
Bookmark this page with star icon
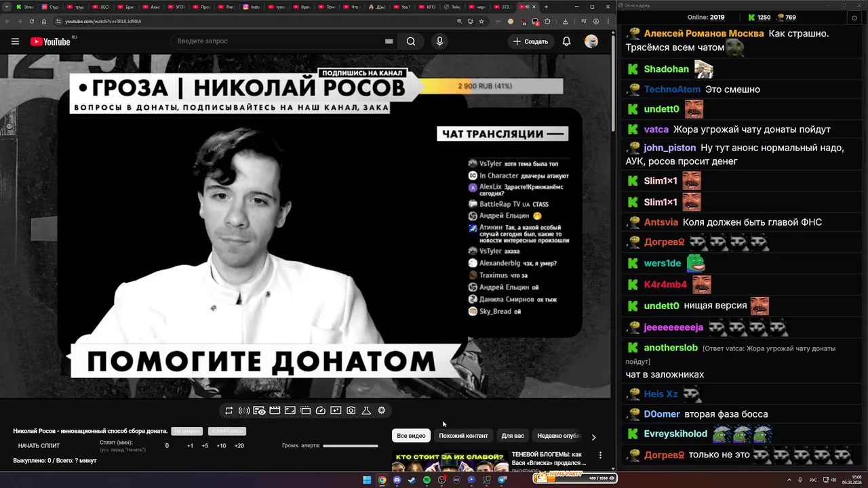(x=481, y=21)
